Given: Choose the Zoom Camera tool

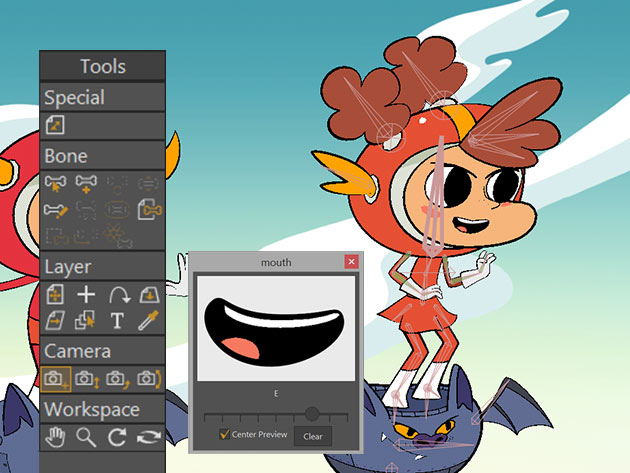Looking at the screenshot, I should [87, 380].
